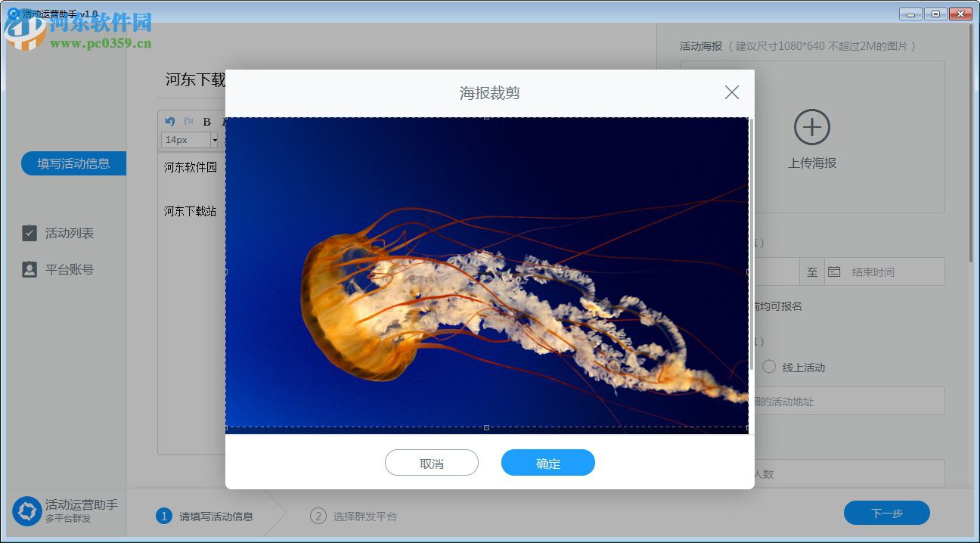Click the 下一步 next step button
This screenshot has height=543, width=980.
pyautogui.click(x=885, y=512)
